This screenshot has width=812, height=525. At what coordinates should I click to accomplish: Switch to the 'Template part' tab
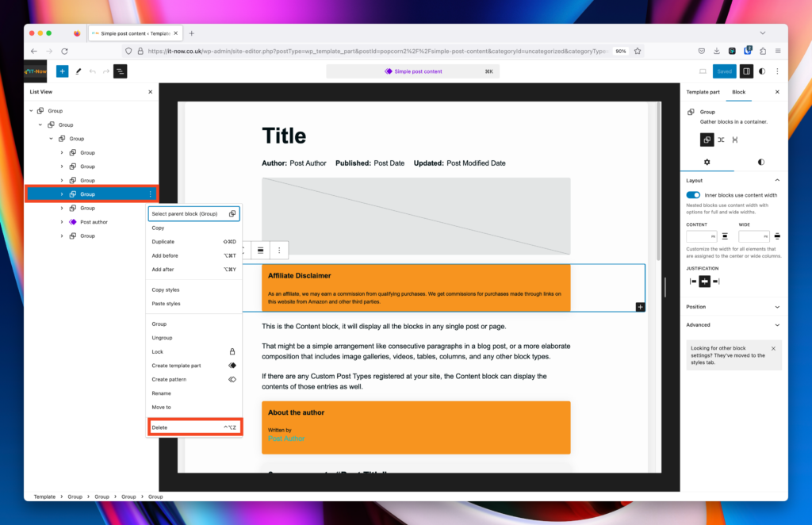coord(703,92)
